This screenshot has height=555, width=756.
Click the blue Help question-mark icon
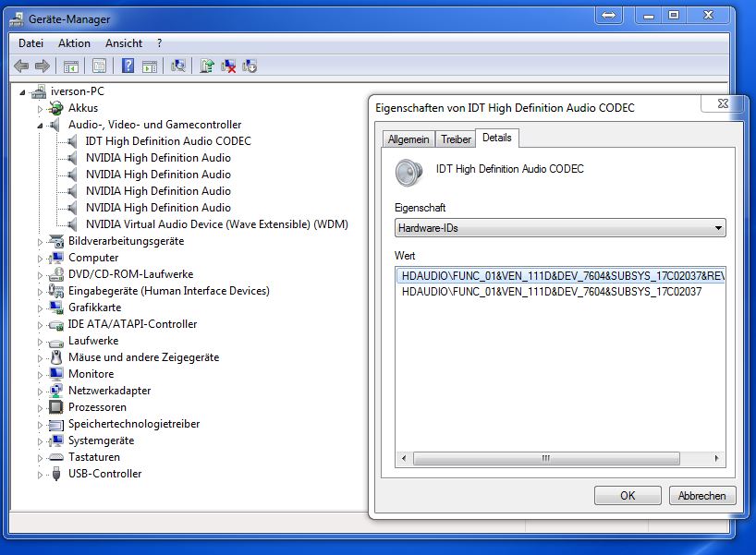coord(128,66)
